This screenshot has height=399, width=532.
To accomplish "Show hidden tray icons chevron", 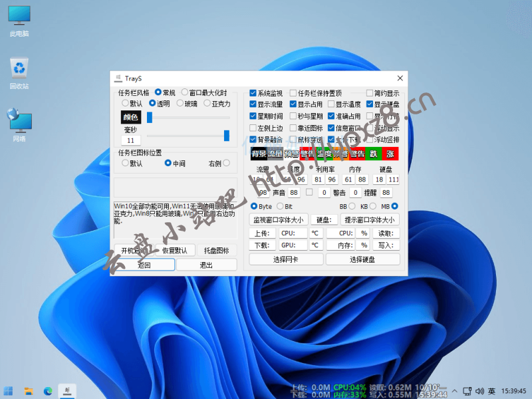I will 454,391.
